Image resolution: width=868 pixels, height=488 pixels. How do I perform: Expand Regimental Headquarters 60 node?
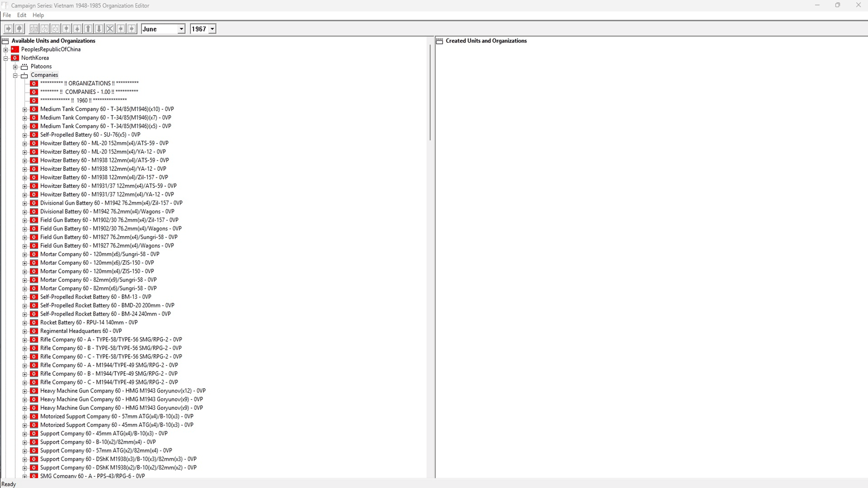(x=25, y=331)
